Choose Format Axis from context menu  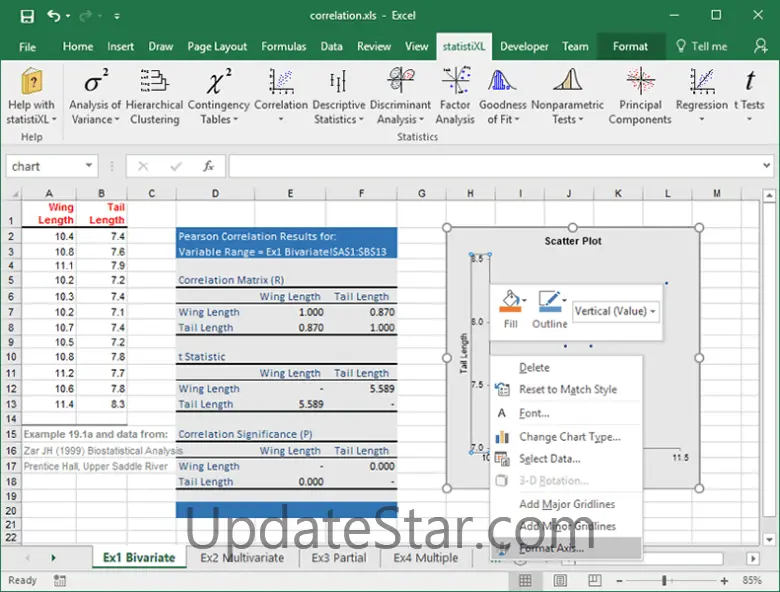pos(566,548)
